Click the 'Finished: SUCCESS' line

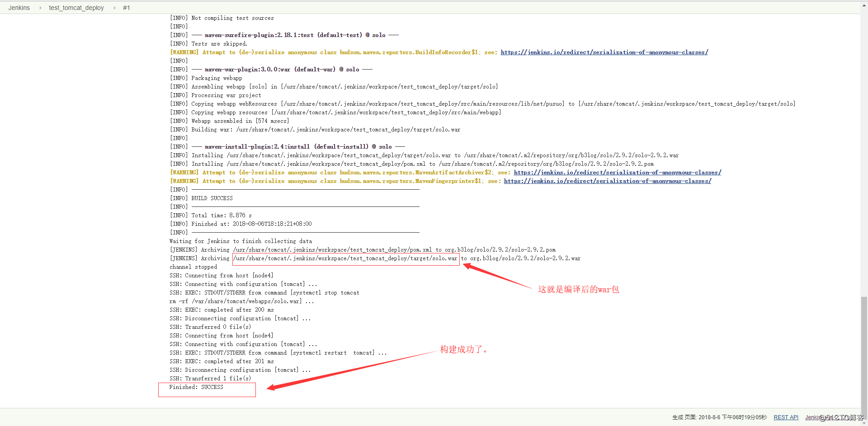[x=196, y=387]
